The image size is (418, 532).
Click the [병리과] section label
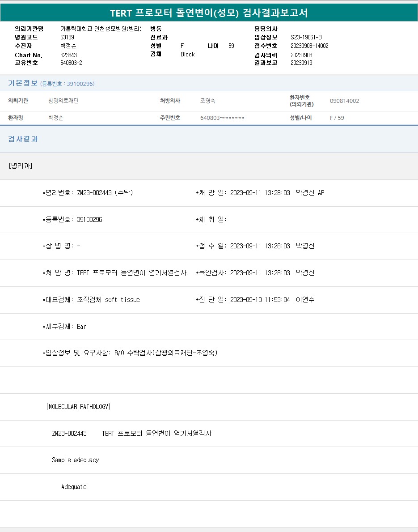[21, 166]
